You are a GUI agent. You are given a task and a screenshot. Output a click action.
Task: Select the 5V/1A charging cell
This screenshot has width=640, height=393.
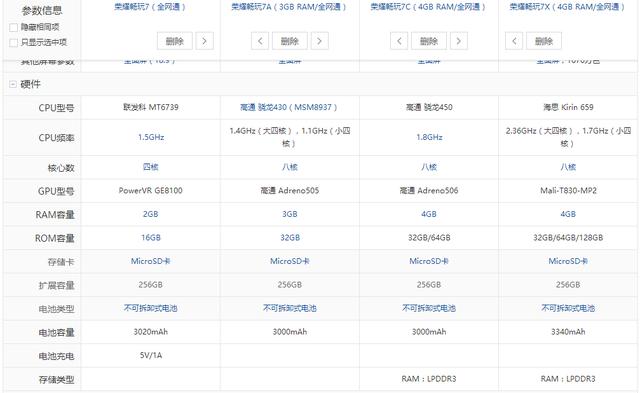(x=151, y=355)
